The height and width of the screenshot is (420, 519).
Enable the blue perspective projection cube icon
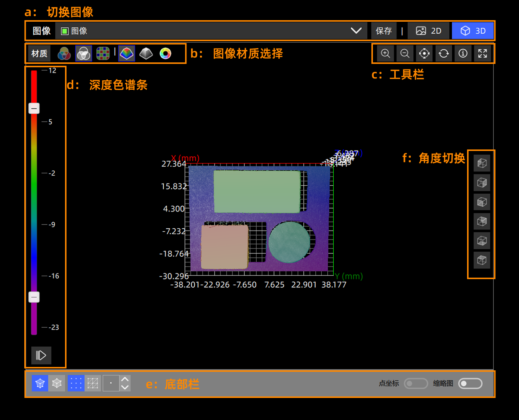40,383
